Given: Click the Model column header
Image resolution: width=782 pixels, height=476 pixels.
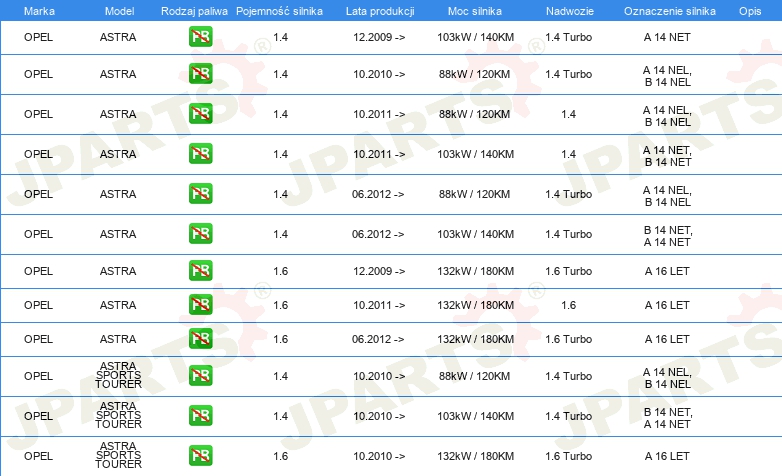Looking at the screenshot, I should [x=119, y=11].
